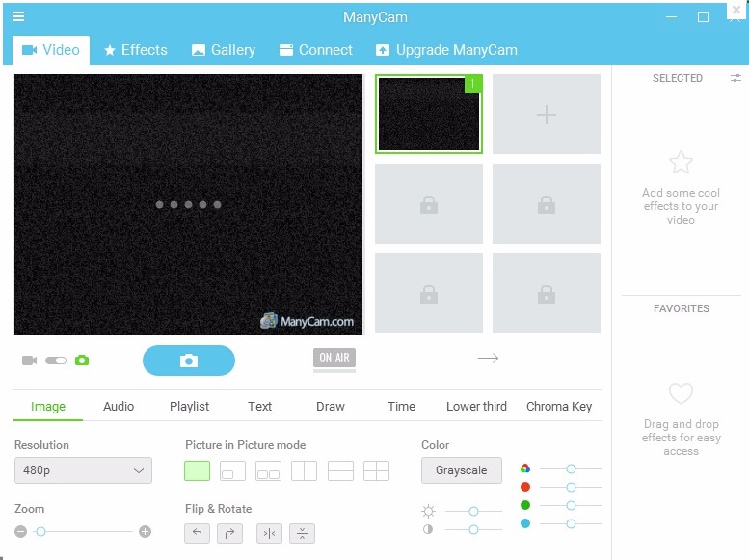Click the RGB saturation slider handle
Screen dimensions: 749x560
571,468
